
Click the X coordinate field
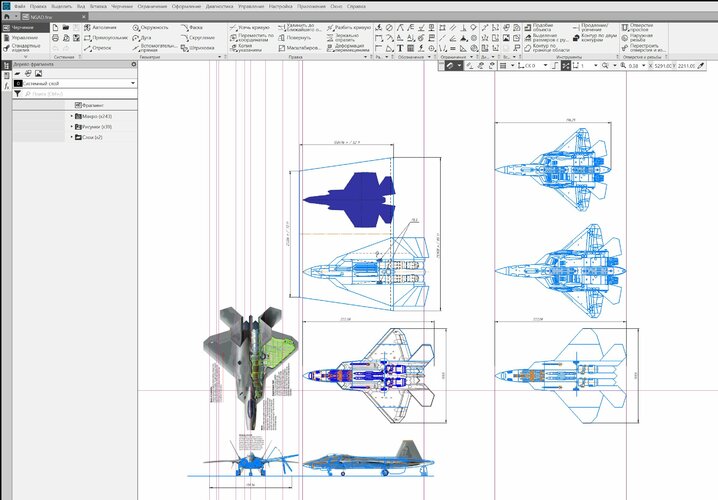click(663, 65)
